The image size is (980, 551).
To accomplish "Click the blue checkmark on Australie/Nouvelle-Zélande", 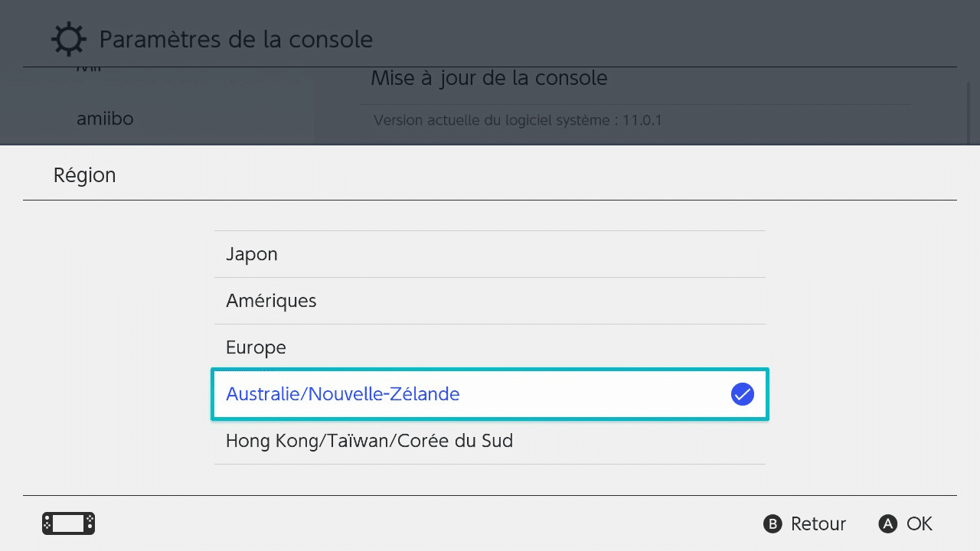I will click(x=743, y=394).
